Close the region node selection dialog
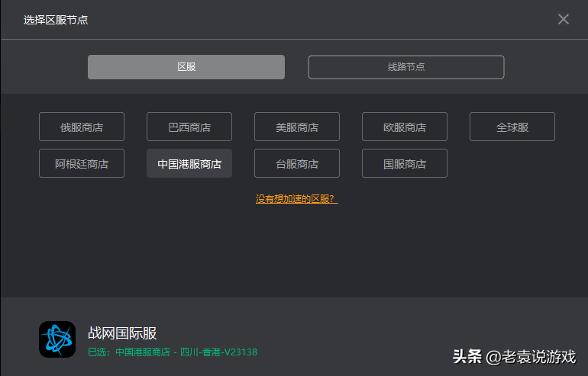 click(564, 19)
